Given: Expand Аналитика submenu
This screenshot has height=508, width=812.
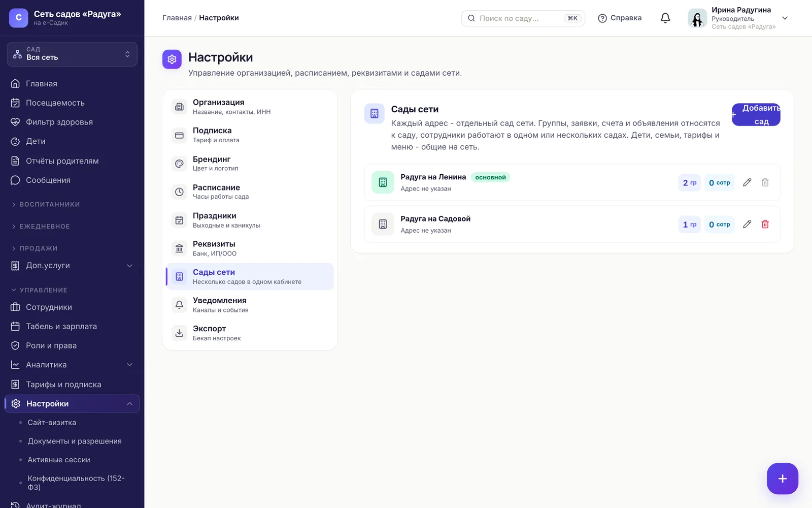Looking at the screenshot, I should click(x=129, y=365).
